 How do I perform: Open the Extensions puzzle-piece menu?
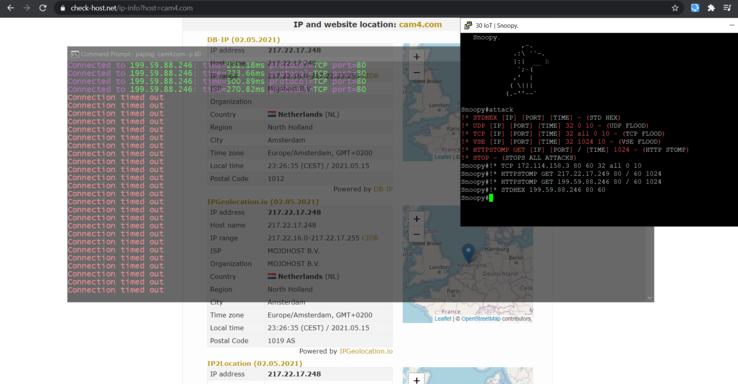(x=711, y=8)
